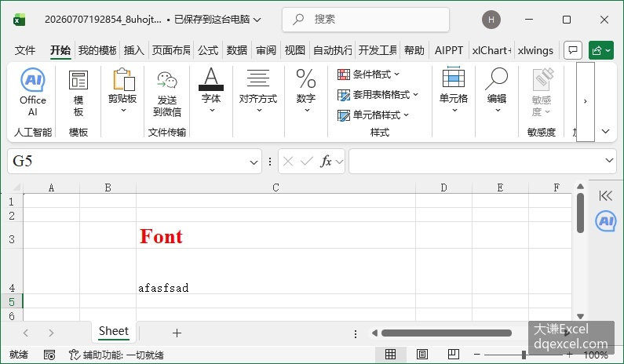Open ribbon display options chevron
The image size is (624, 364).
coord(606,131)
